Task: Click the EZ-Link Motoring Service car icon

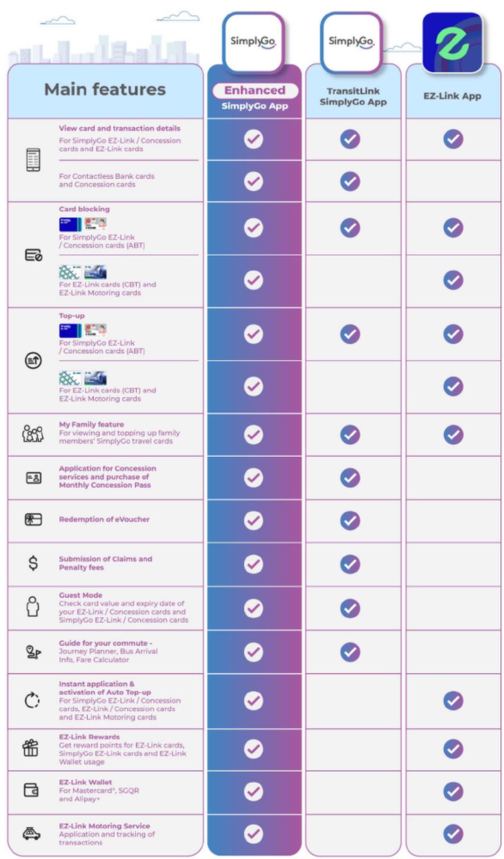Action: pos(31,833)
